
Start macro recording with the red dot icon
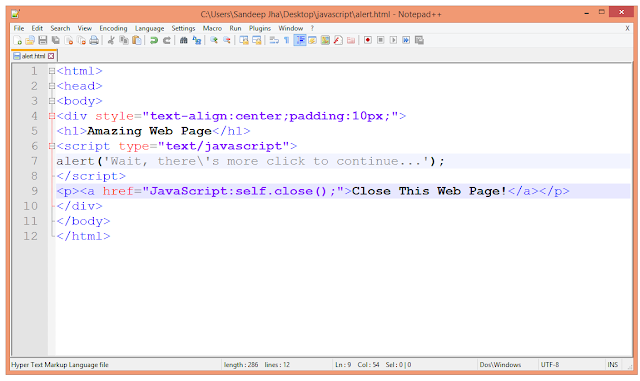pyautogui.click(x=368, y=40)
